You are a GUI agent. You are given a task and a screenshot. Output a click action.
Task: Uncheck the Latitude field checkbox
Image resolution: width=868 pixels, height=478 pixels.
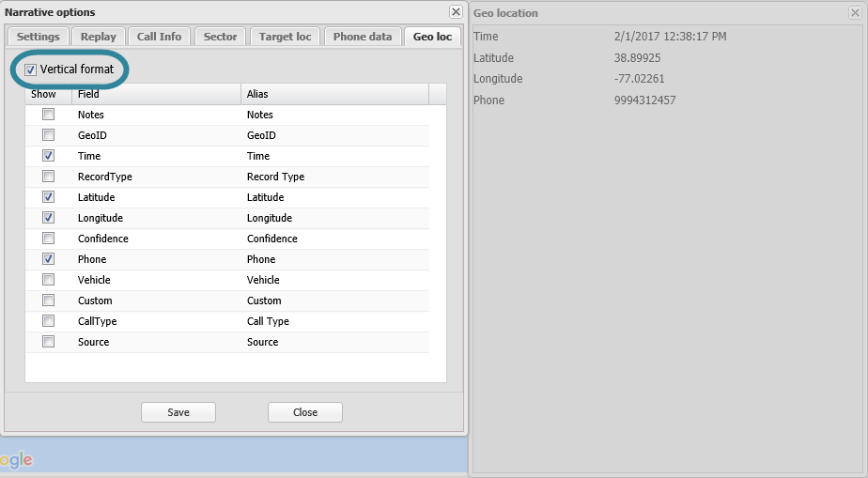click(x=48, y=197)
